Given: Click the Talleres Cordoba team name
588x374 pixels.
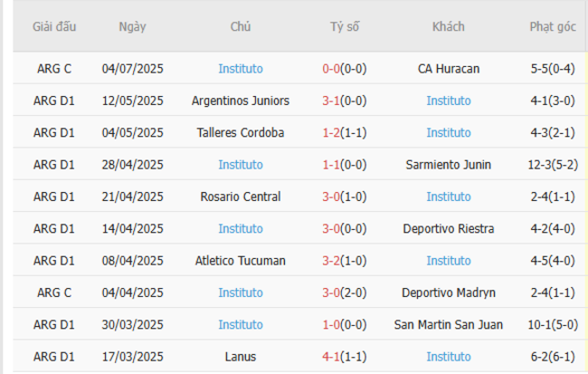Looking at the screenshot, I should point(241,132).
